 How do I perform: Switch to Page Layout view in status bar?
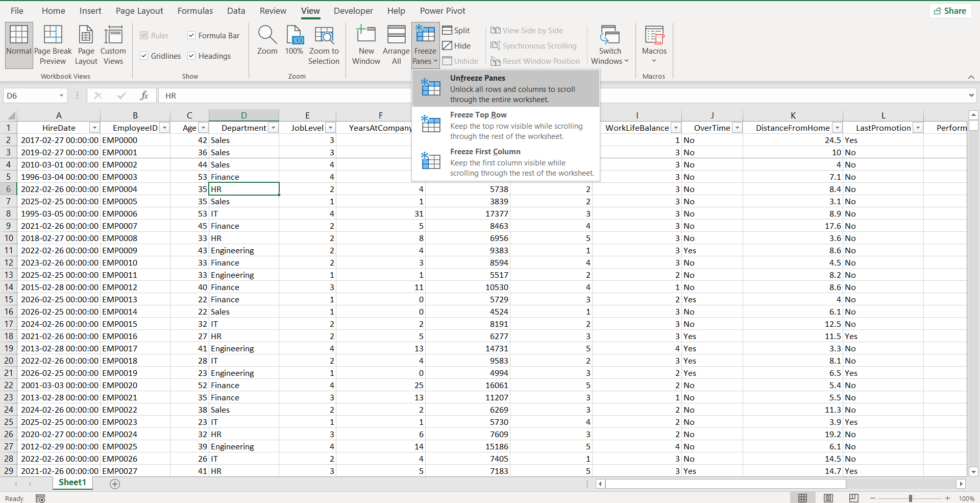point(828,498)
